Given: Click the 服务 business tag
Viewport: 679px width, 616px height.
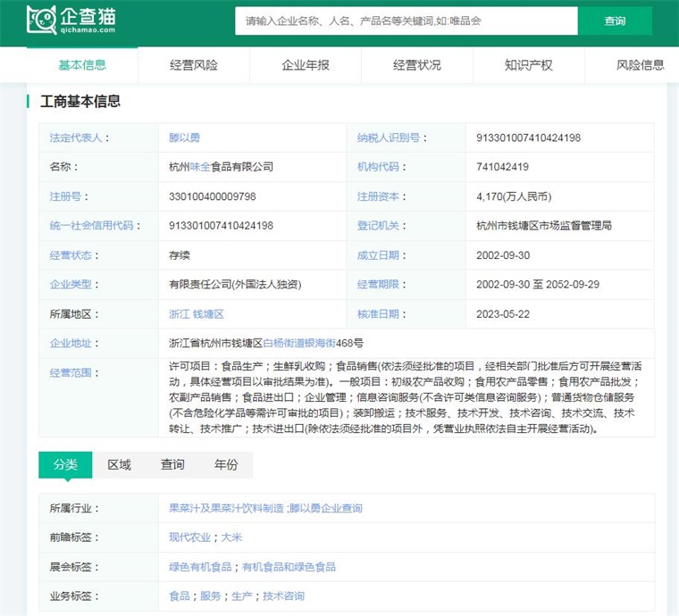Looking at the screenshot, I should [211, 596].
